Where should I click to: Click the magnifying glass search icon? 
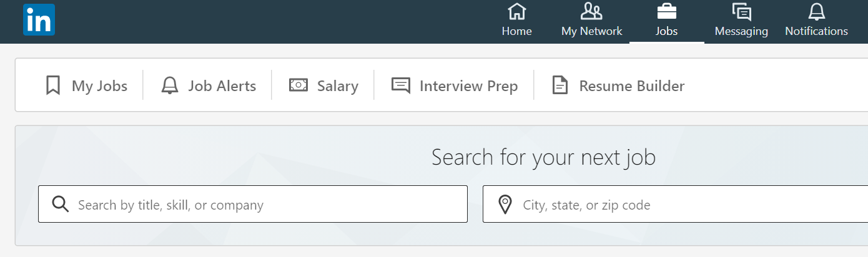pyautogui.click(x=60, y=204)
